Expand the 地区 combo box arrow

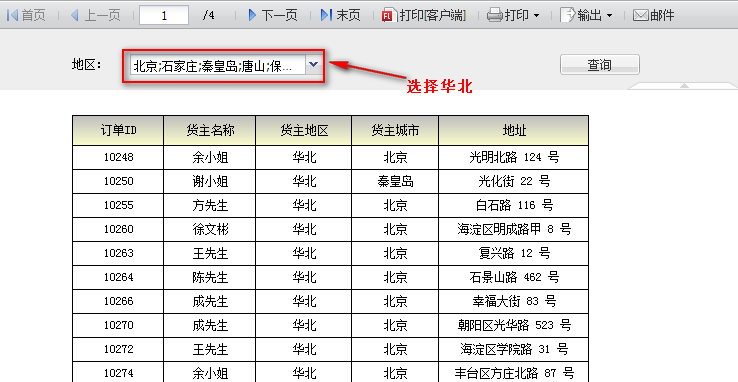(x=314, y=65)
